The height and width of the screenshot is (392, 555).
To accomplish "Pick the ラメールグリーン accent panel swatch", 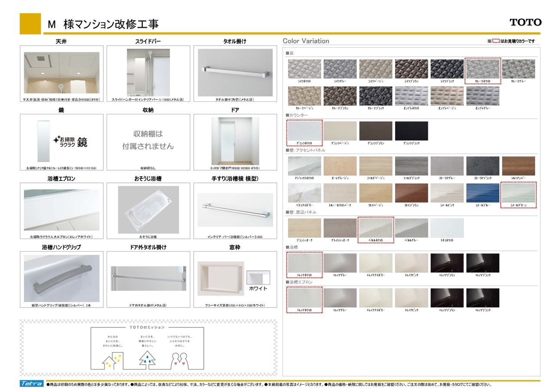I will pyautogui.click(x=518, y=193).
